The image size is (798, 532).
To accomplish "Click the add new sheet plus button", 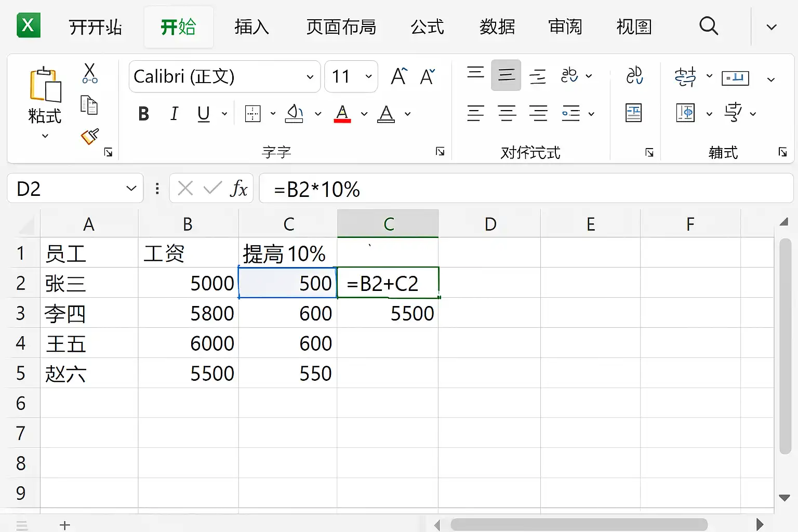I will click(x=64, y=525).
